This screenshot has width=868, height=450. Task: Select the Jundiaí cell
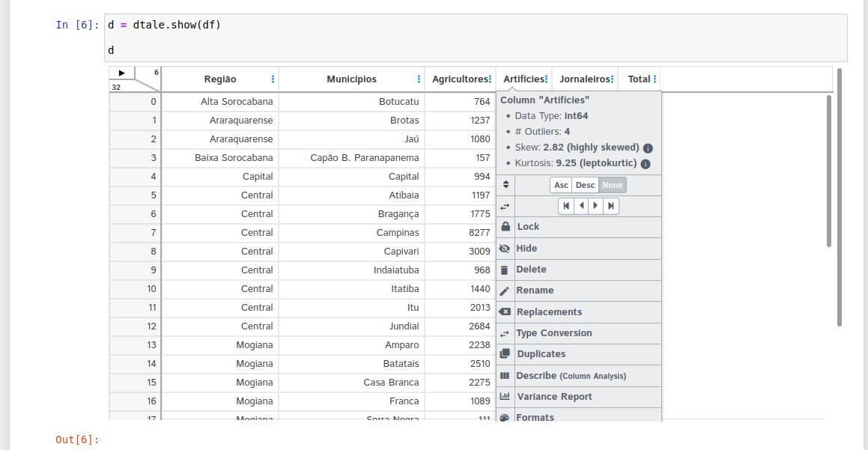click(x=351, y=326)
